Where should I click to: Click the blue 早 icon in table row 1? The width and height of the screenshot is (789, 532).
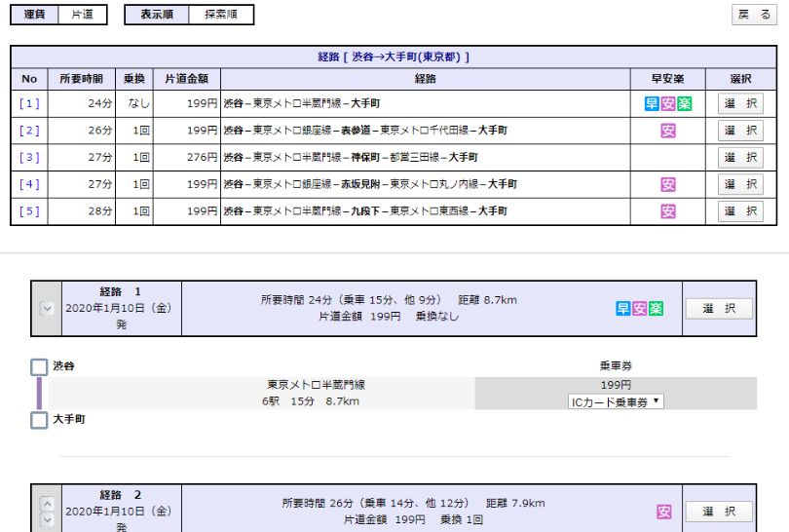click(x=652, y=104)
